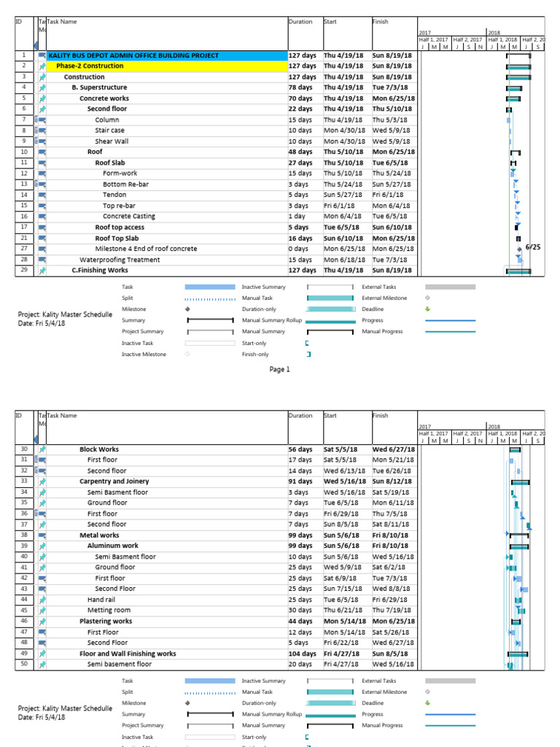Click the pin icon beside Semi basement floor row 50
The height and width of the screenshot is (747, 560).
click(42, 664)
